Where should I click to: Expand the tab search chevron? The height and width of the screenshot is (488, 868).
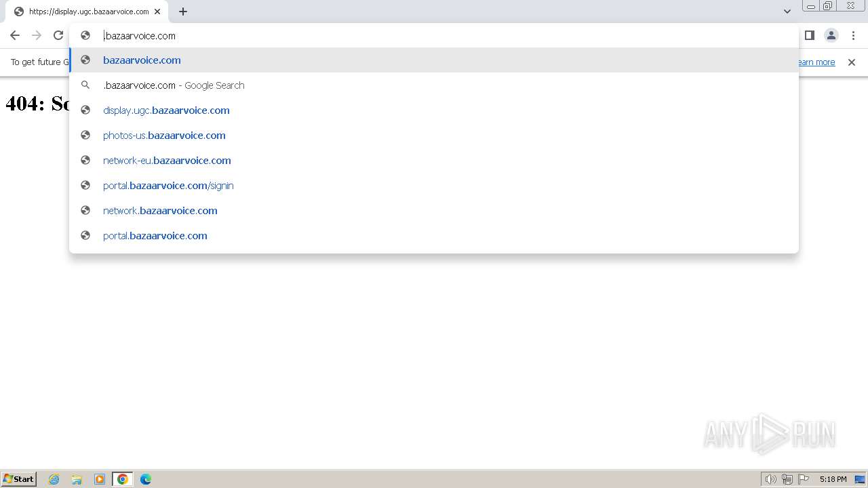787,12
